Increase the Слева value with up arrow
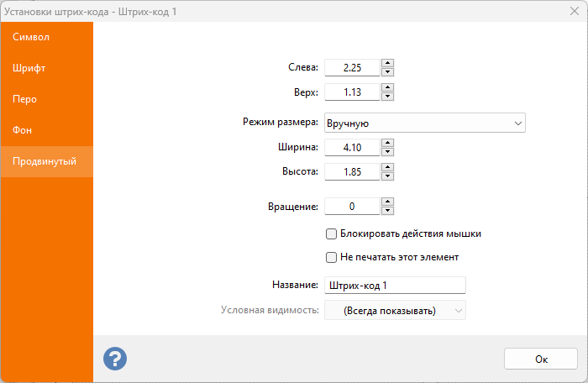Image resolution: width=588 pixels, height=383 pixels. [387, 63]
